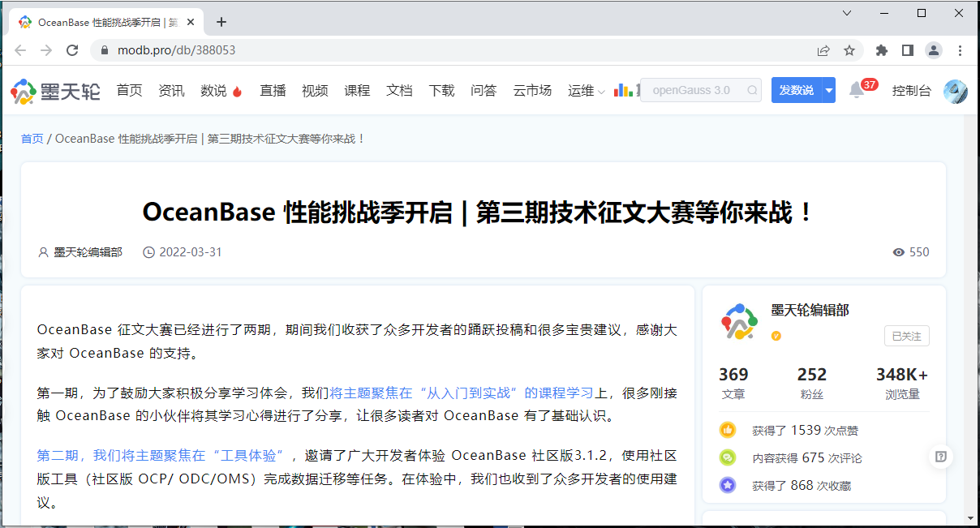Open the Chrome profile avatar
The height and width of the screenshot is (528, 980).
coord(934,50)
